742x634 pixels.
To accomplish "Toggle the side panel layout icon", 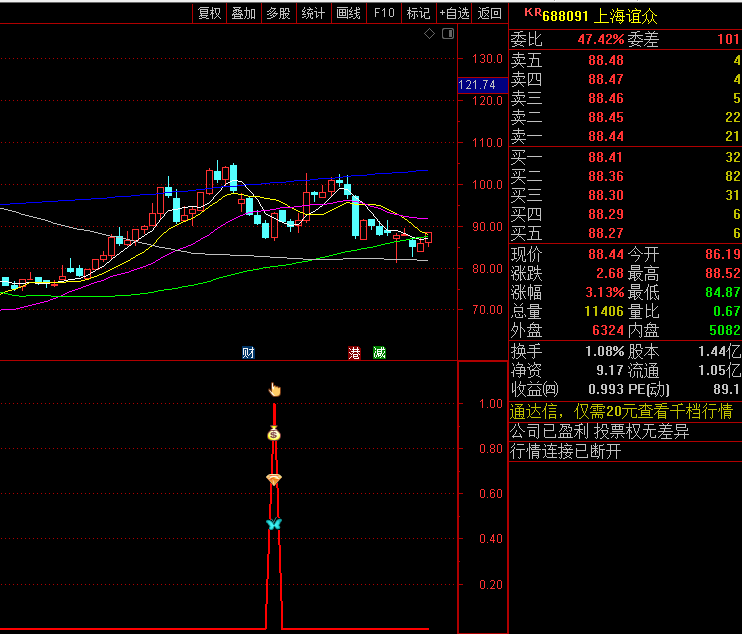I will coord(448,34).
